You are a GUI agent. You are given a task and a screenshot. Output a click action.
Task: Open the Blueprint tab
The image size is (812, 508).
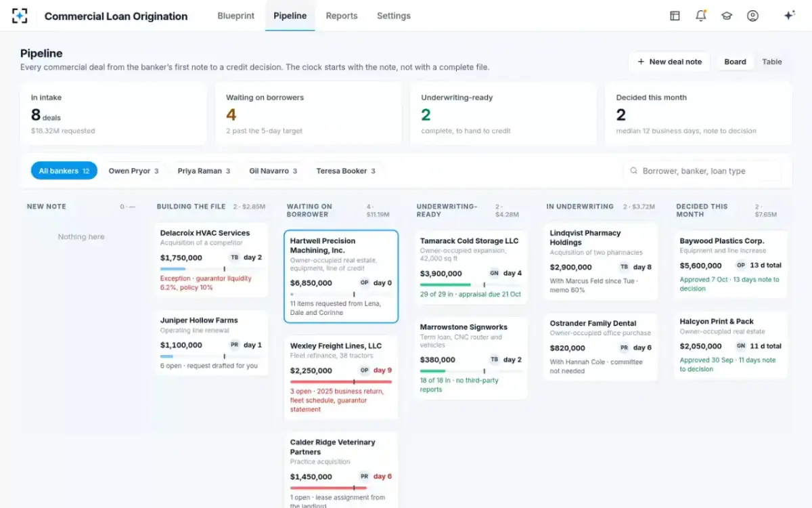(x=236, y=16)
